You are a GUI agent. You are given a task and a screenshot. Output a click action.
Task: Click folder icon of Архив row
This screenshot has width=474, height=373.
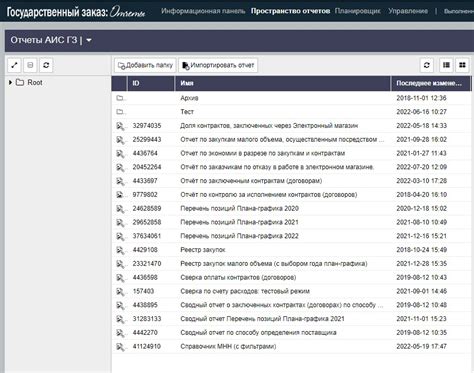[x=120, y=98]
